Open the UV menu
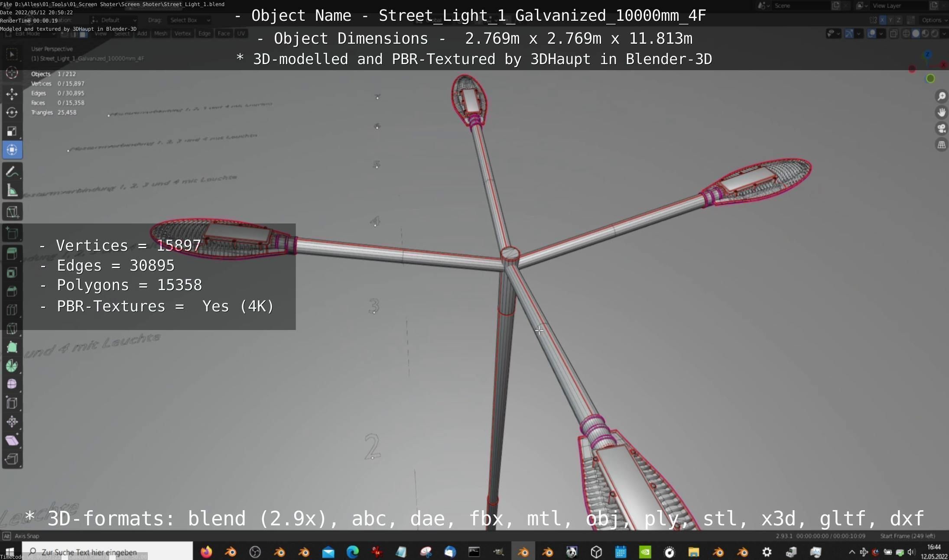Viewport: 949px width, 560px height. pos(241,34)
